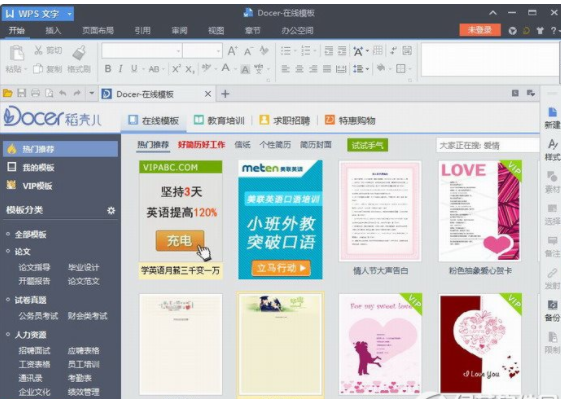The width and height of the screenshot is (561, 399).
Task: Justify text alignment icon
Action: click(327, 69)
